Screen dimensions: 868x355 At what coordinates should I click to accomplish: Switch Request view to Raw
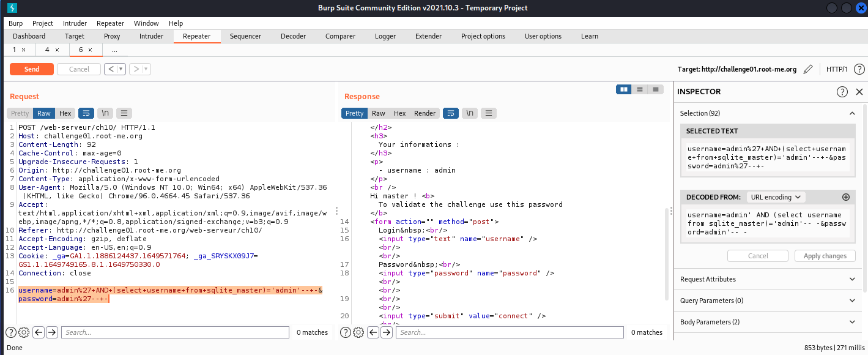[44, 113]
